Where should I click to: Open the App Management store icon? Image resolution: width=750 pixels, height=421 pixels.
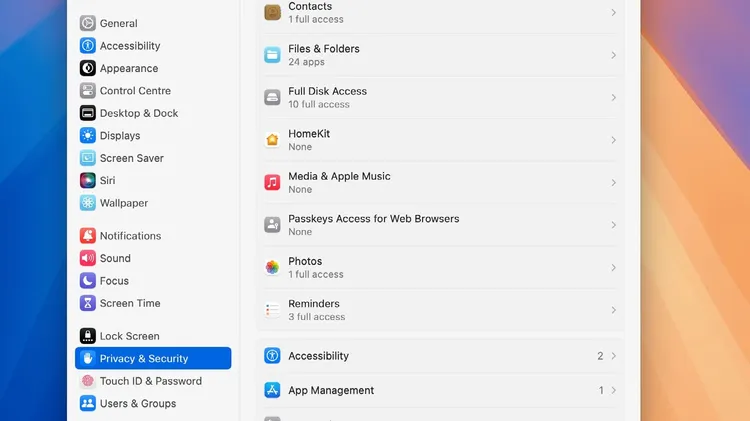[x=272, y=390]
